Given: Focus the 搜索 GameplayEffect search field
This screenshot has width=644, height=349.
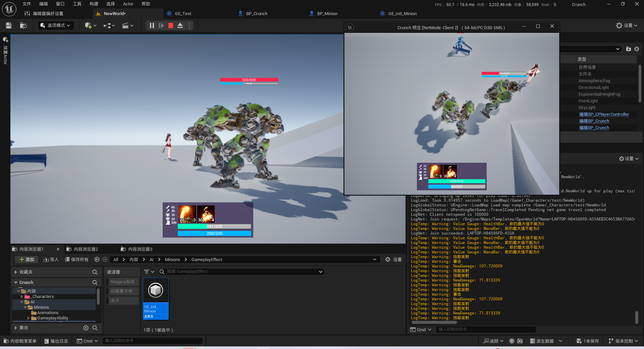Looking at the screenshot, I should (x=241, y=272).
